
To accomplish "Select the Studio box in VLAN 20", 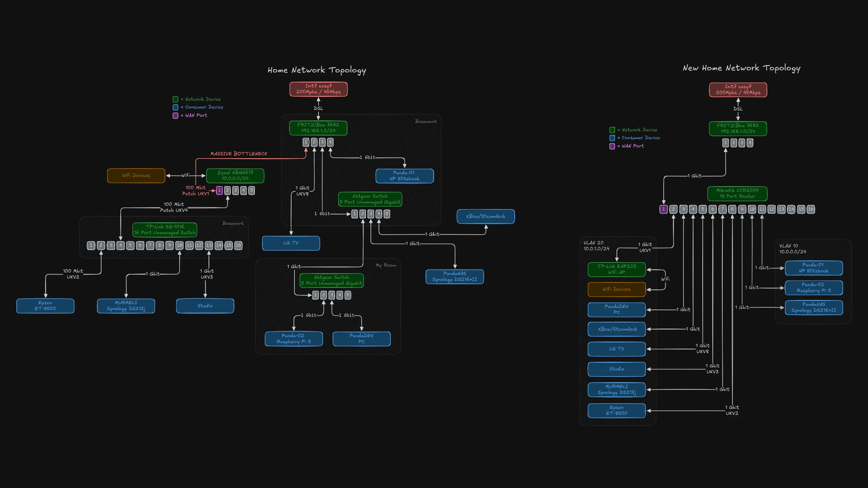I will [x=617, y=369].
